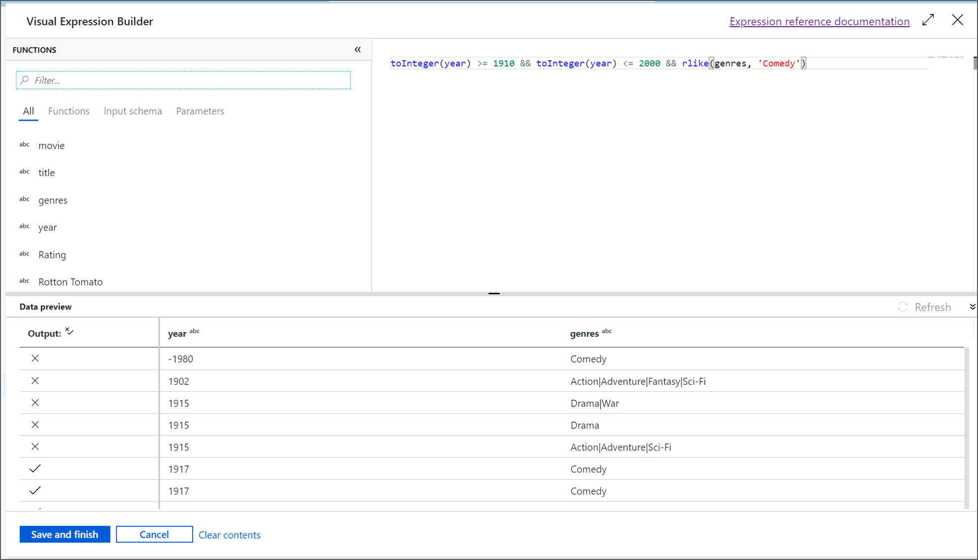Select the Parameters tab in panel
Viewport: 978px width, 560px height.
tap(199, 111)
